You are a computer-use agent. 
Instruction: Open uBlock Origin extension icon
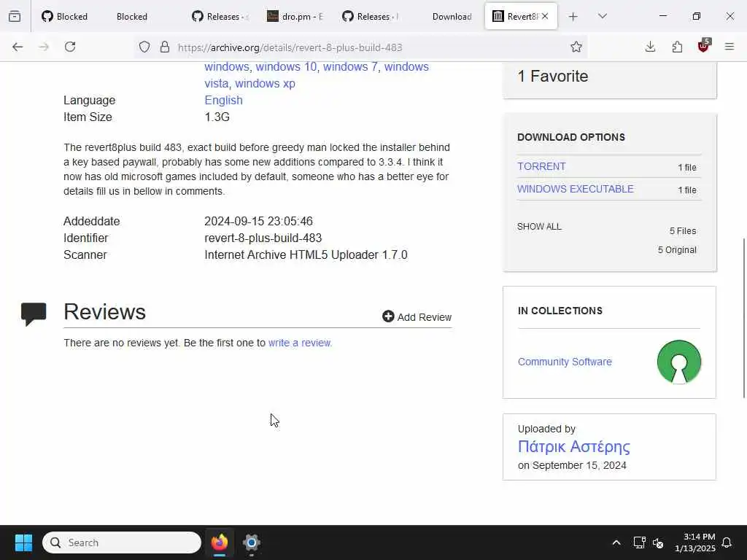[704, 46]
